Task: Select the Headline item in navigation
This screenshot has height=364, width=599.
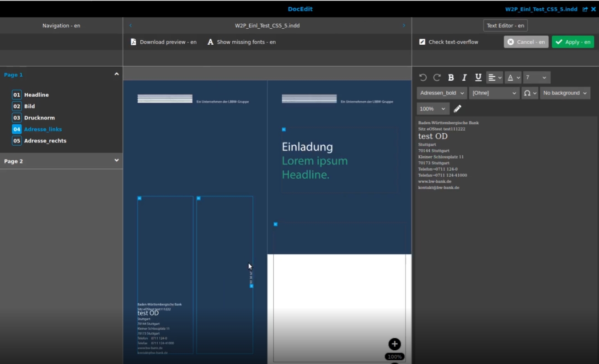Action: point(36,95)
